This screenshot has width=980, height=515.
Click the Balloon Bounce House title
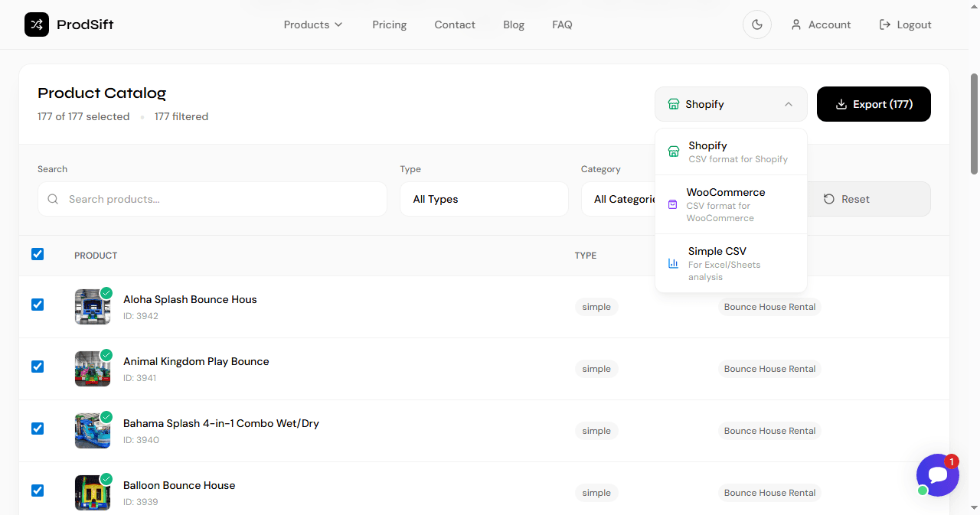(179, 485)
